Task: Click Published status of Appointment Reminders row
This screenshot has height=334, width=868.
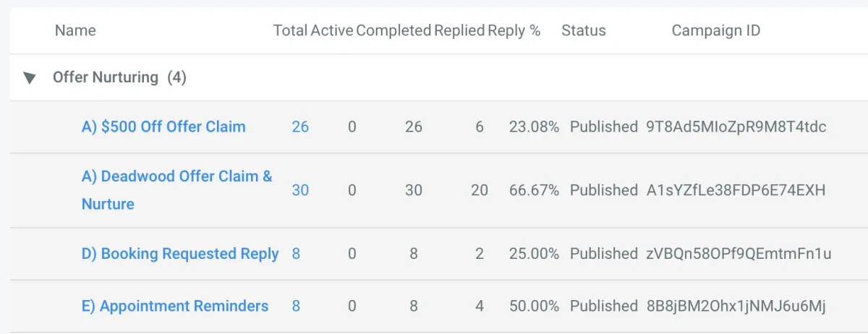Action: (x=604, y=306)
